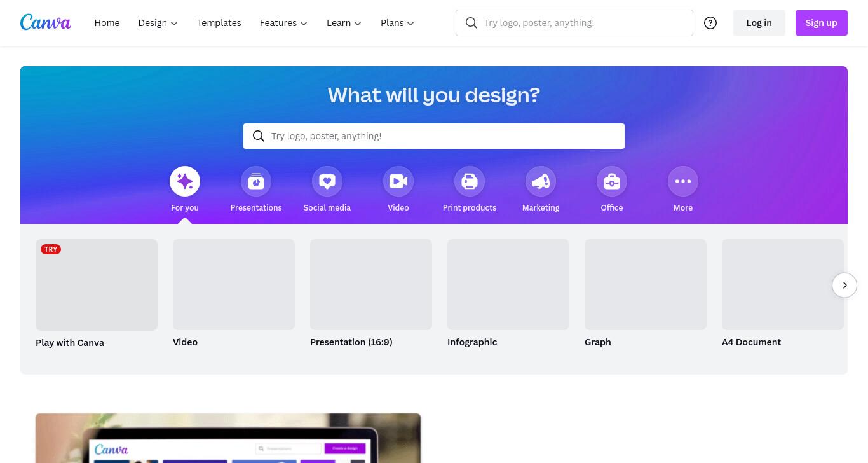The height and width of the screenshot is (463, 868).
Task: Expand the Features menu
Action: [283, 23]
